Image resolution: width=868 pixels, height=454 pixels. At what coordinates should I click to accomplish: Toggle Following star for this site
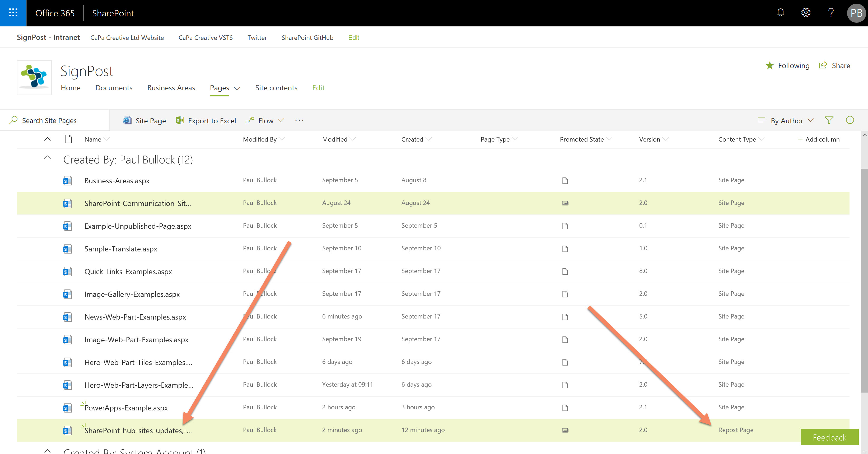pos(787,66)
